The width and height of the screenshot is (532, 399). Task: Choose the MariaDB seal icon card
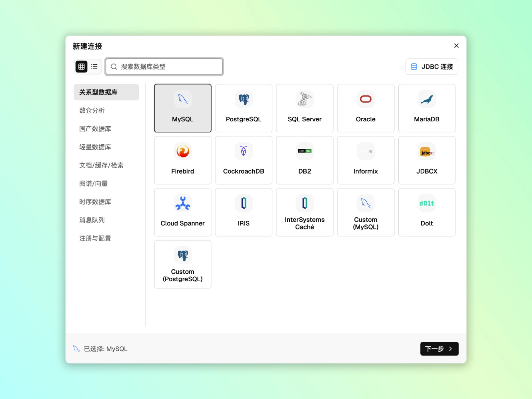pyautogui.click(x=427, y=108)
